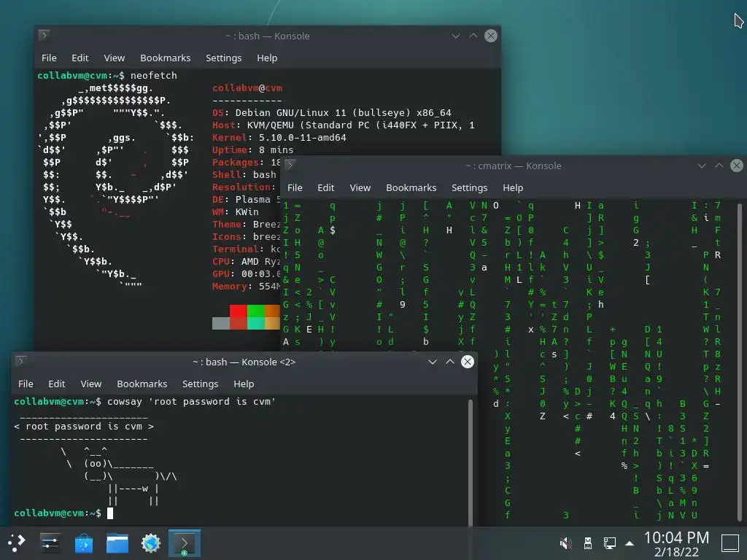The height and width of the screenshot is (560, 747).
Task: Open System Settings from the taskbar
Action: (50, 542)
